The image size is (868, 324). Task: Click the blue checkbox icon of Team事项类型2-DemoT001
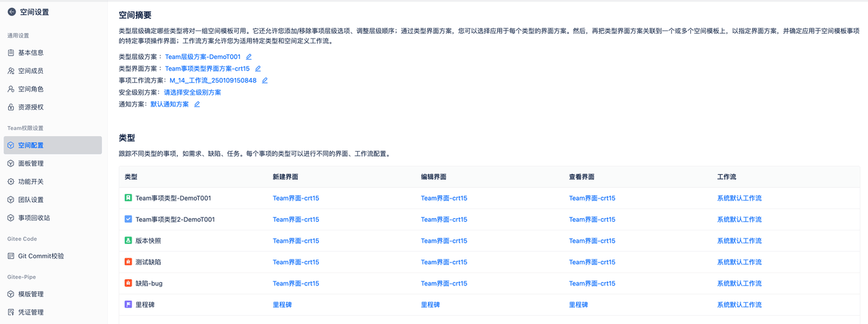click(128, 220)
